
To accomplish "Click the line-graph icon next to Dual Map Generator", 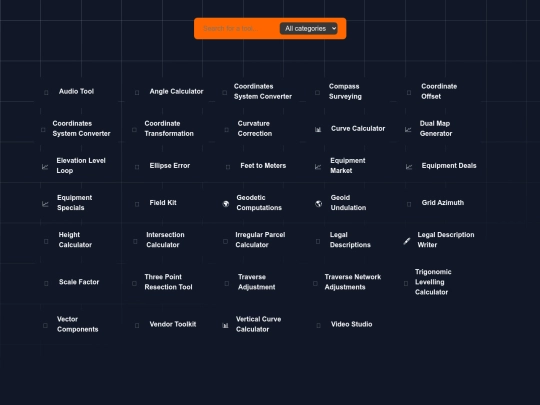I will pos(408,129).
